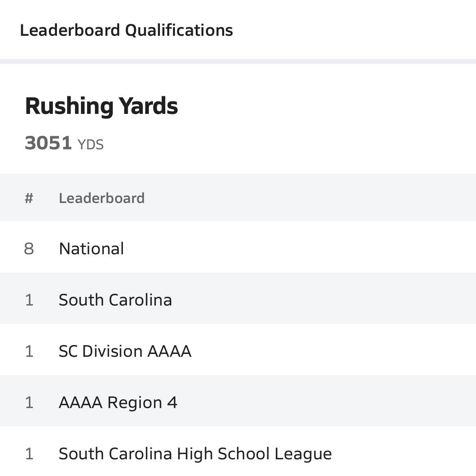
Task: Click rank 1 beside SC Division AAAA
Action: (29, 351)
